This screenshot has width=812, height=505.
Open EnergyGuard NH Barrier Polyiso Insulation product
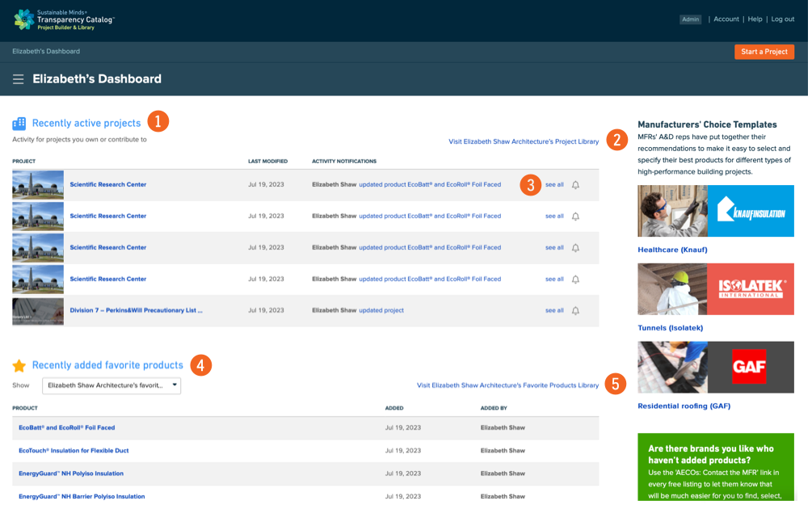pyautogui.click(x=82, y=496)
